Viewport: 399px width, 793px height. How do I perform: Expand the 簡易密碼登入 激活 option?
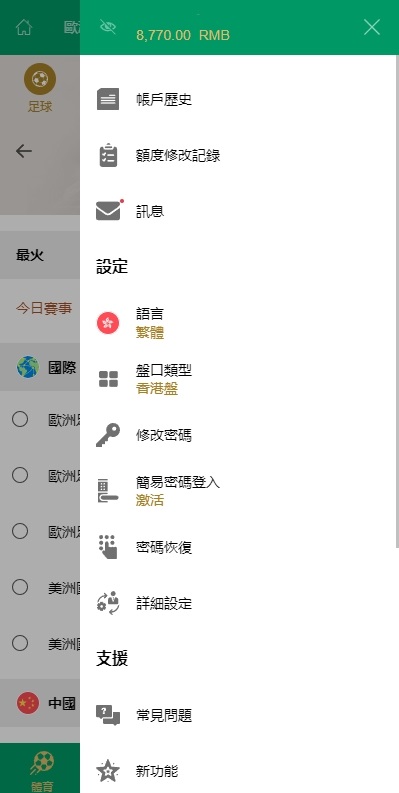[x=239, y=491]
